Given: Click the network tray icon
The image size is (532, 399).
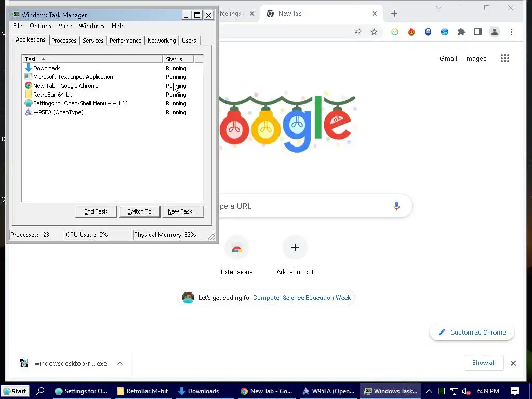Looking at the screenshot, I should point(454,391).
